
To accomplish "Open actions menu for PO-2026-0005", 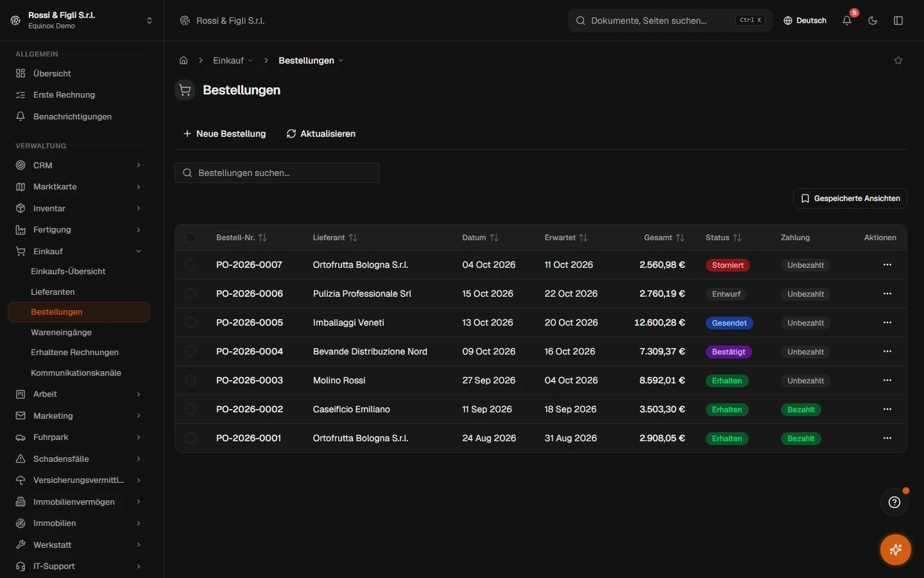I will tap(887, 322).
